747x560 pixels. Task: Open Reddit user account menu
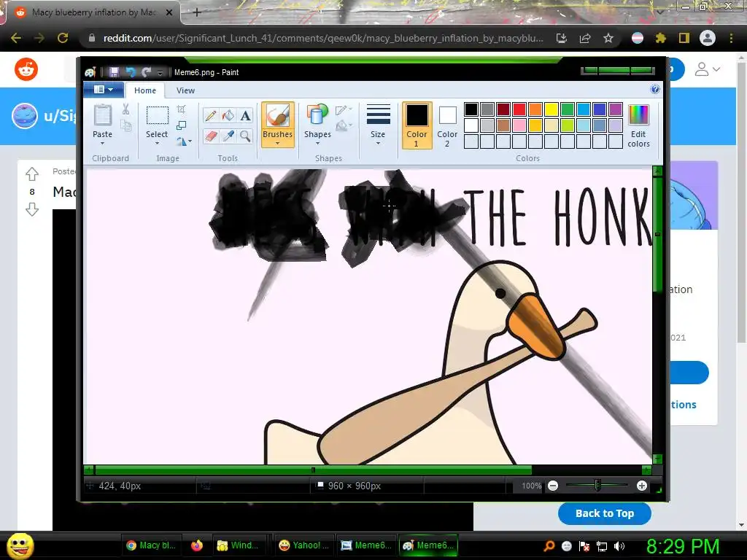coord(707,69)
